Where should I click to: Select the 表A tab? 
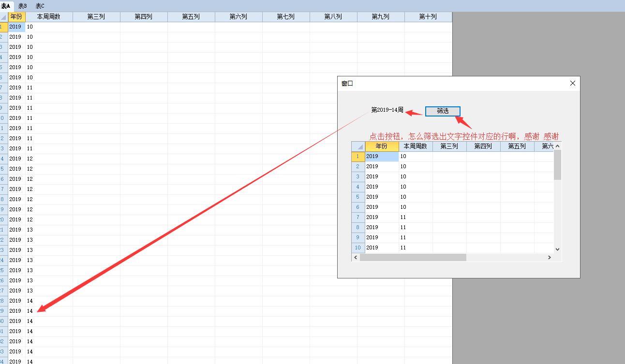(x=6, y=6)
